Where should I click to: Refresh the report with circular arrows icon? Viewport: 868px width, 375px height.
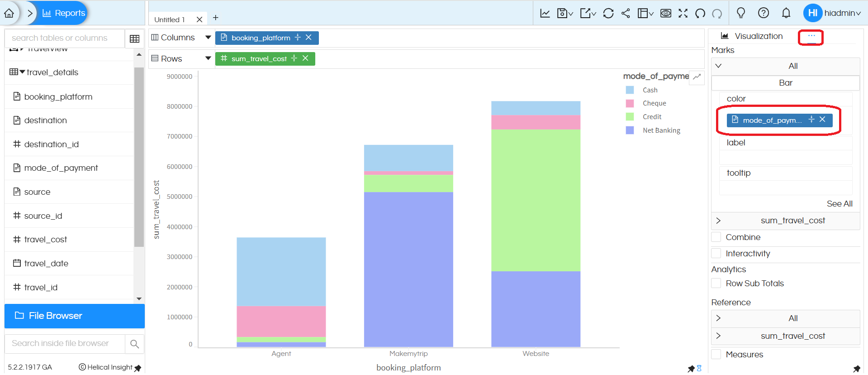(x=608, y=13)
